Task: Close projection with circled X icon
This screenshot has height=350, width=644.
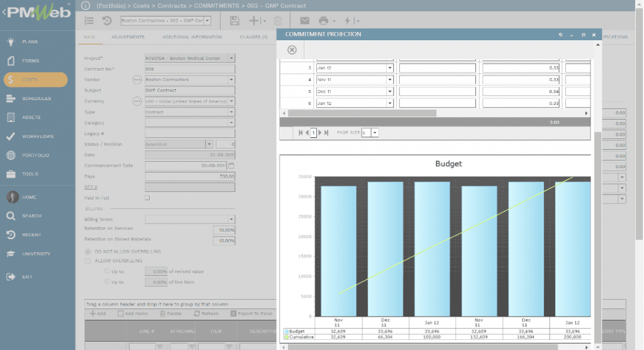Action: [x=292, y=50]
